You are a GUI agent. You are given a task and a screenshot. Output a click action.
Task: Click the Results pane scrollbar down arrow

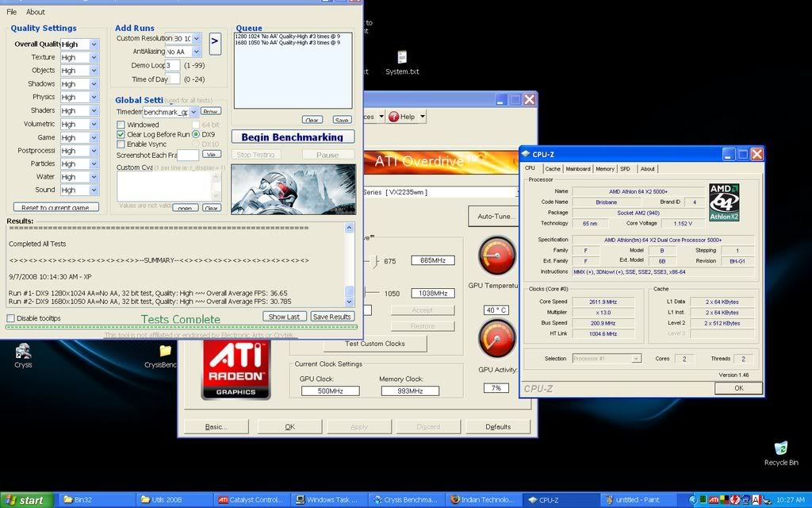[x=349, y=302]
